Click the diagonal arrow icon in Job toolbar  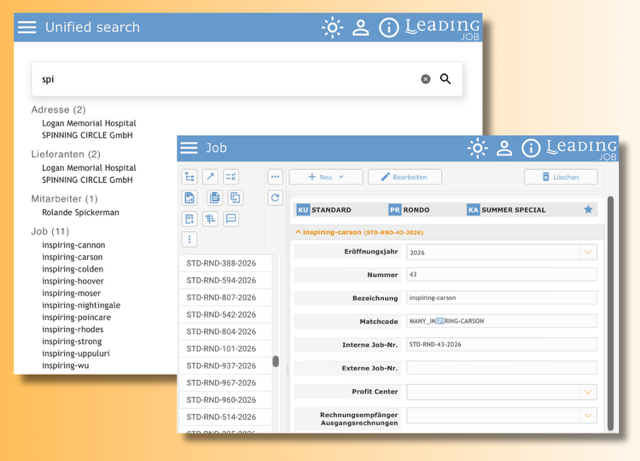pyautogui.click(x=210, y=177)
